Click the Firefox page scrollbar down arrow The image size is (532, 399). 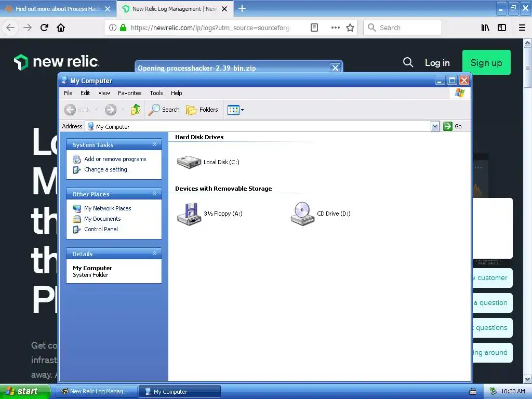click(528, 379)
